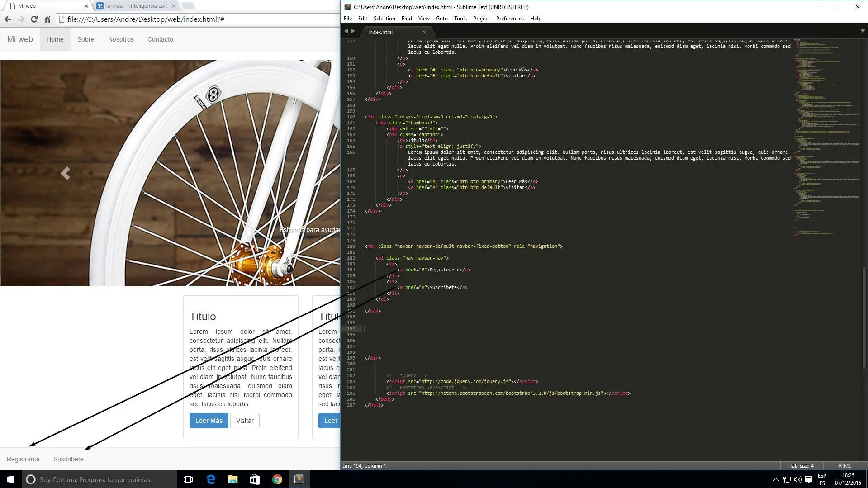Click the Chrome forward arrow
The width and height of the screenshot is (868, 488).
(x=21, y=19)
